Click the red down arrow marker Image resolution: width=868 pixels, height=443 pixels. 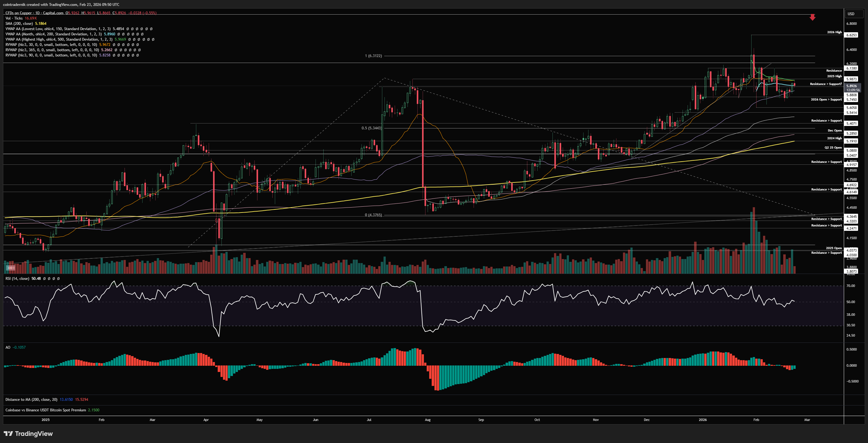pos(812,17)
